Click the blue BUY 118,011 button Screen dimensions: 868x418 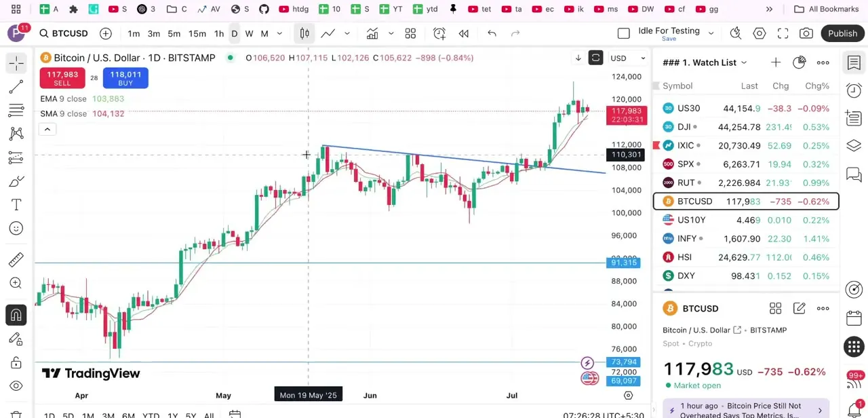coord(125,78)
